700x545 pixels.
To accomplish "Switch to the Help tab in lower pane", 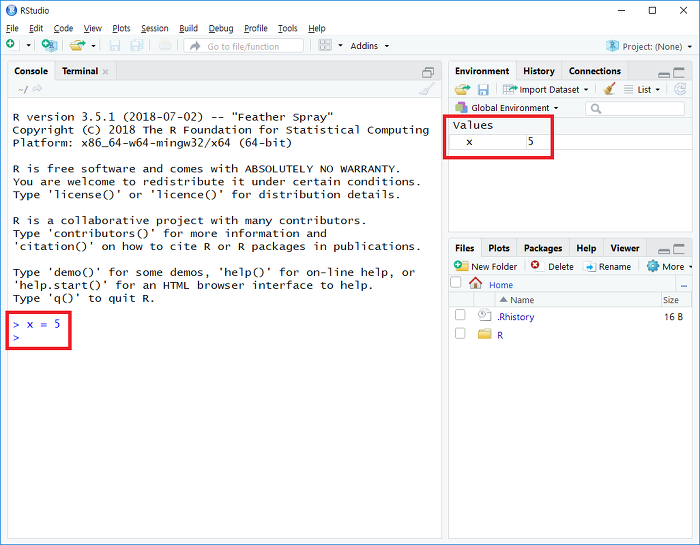I will click(586, 248).
